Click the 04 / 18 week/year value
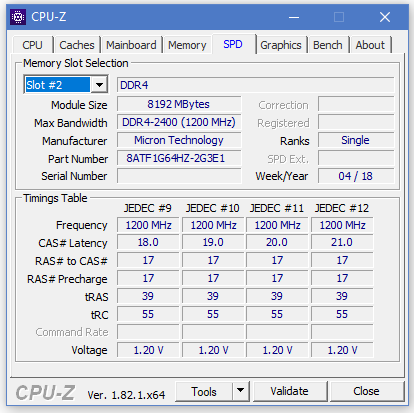Viewport: 414px width, 413px height. [x=356, y=176]
